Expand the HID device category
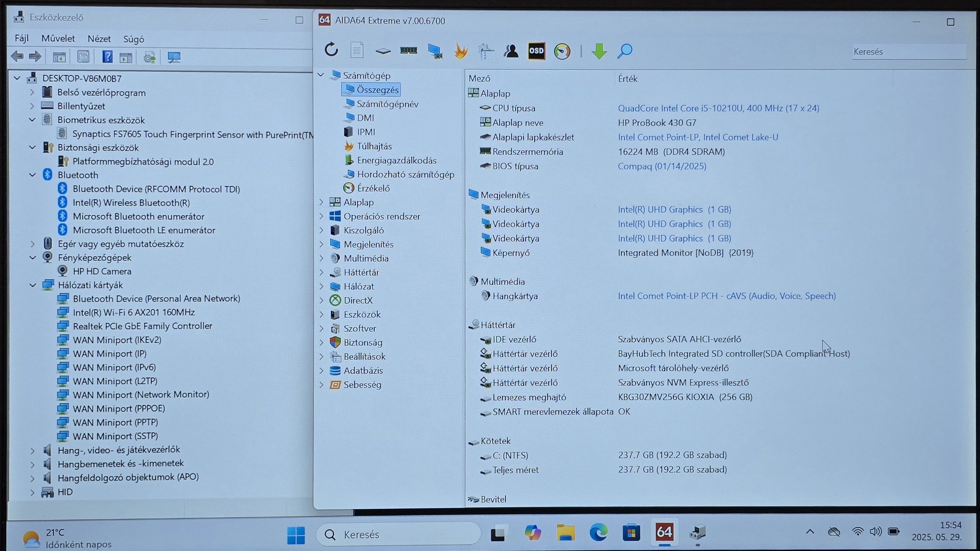Viewport: 980px width, 551px height. tap(32, 492)
